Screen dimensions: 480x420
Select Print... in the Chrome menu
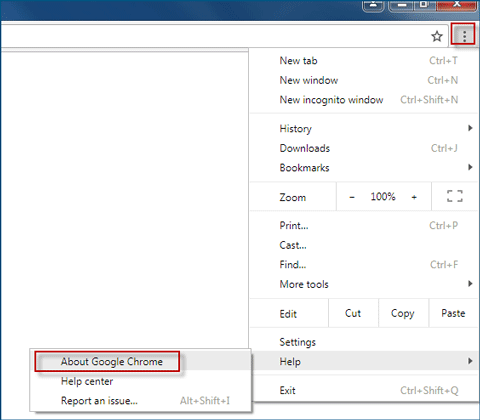[364, 226]
